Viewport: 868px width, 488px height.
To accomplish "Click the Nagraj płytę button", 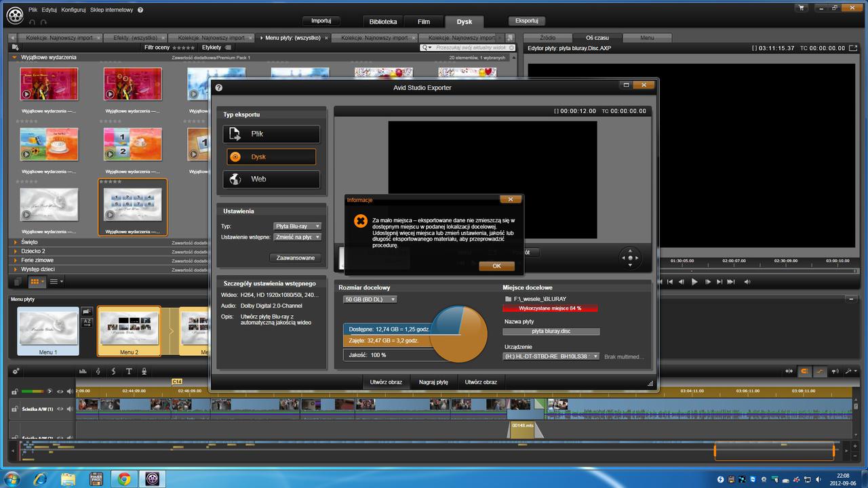I will click(433, 382).
